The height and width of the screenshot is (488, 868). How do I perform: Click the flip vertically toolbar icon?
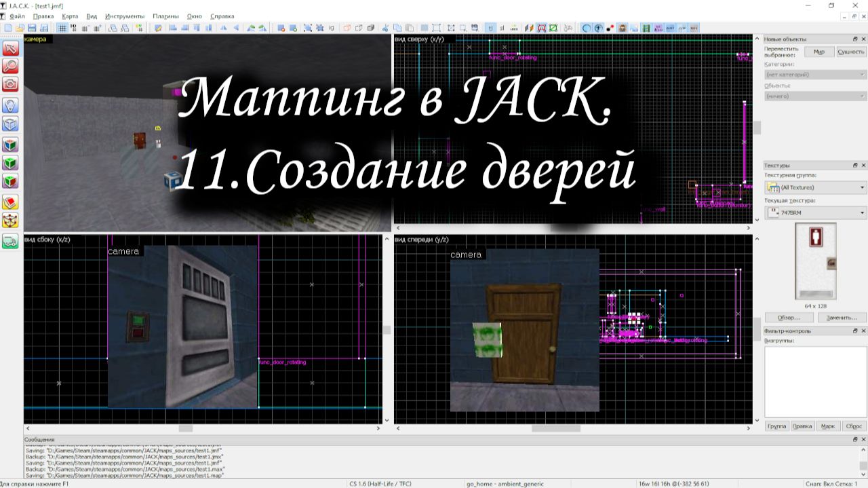pyautogui.click(x=237, y=28)
